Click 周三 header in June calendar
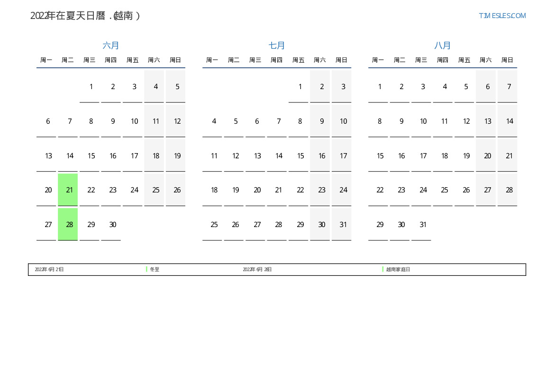554x392 pixels. 90,60
